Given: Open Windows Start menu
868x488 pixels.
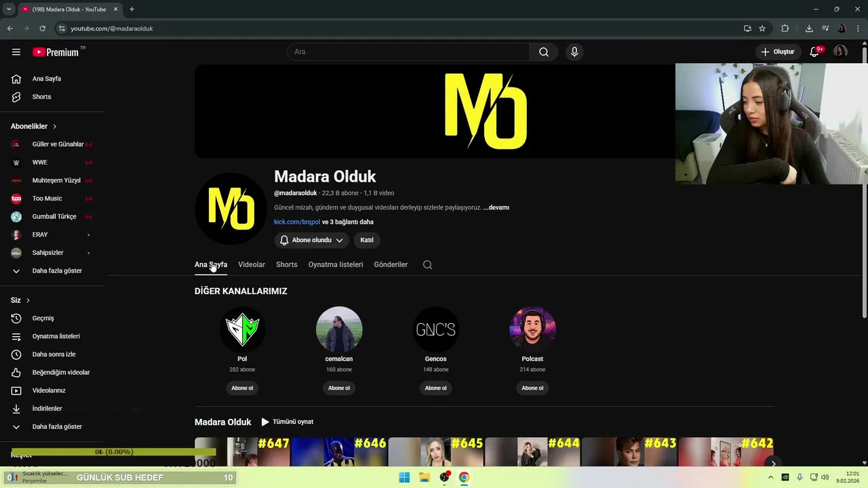Looking at the screenshot, I should 404,477.
